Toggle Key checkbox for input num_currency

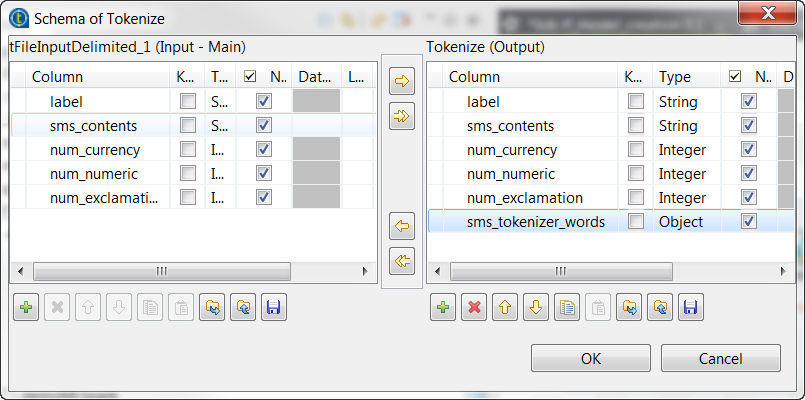pyautogui.click(x=188, y=149)
